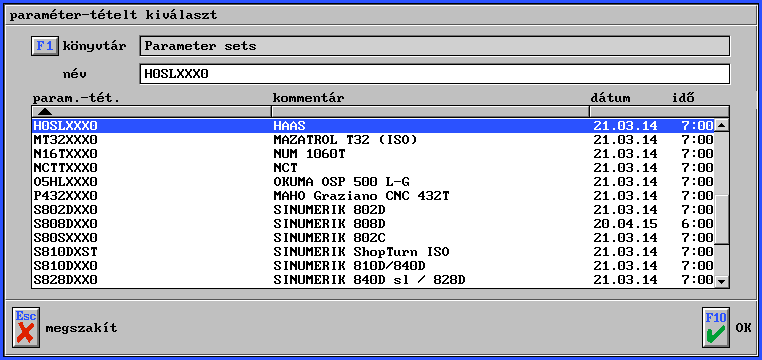Click the SINUMERIK 802D comment
Viewport: 762px width, 360px height.
click(x=329, y=210)
